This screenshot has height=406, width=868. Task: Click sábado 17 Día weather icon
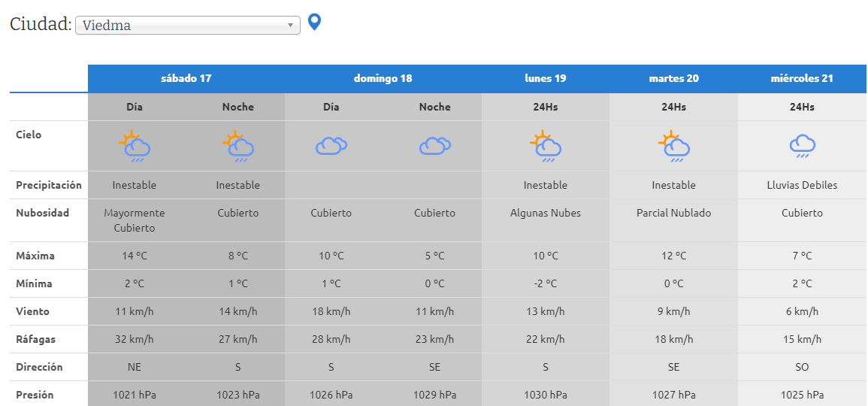pyautogui.click(x=135, y=147)
